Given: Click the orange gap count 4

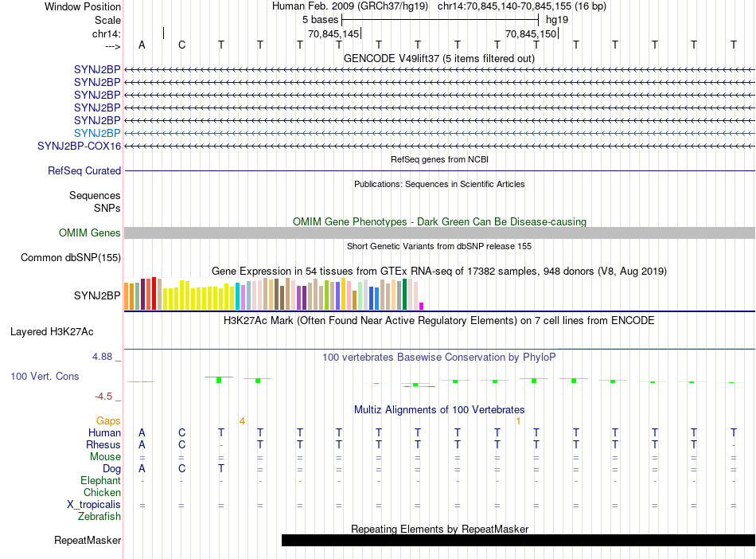Looking at the screenshot, I should [x=242, y=421].
